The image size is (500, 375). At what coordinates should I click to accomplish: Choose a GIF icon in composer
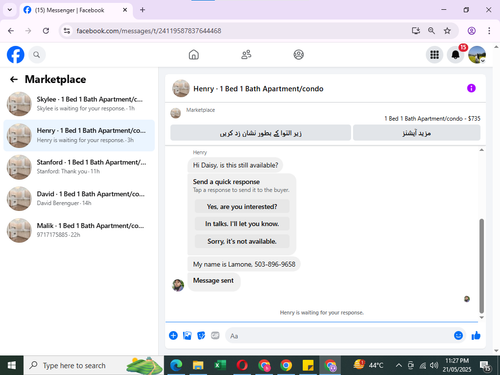click(215, 335)
